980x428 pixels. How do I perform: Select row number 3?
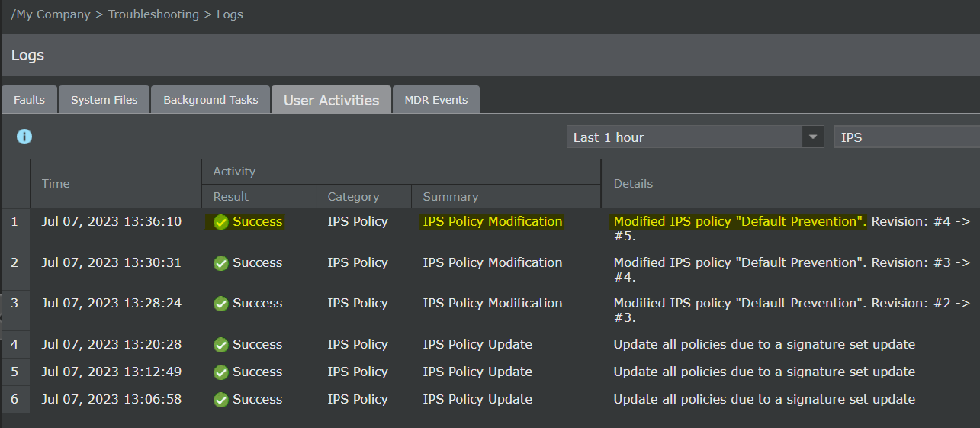point(14,303)
